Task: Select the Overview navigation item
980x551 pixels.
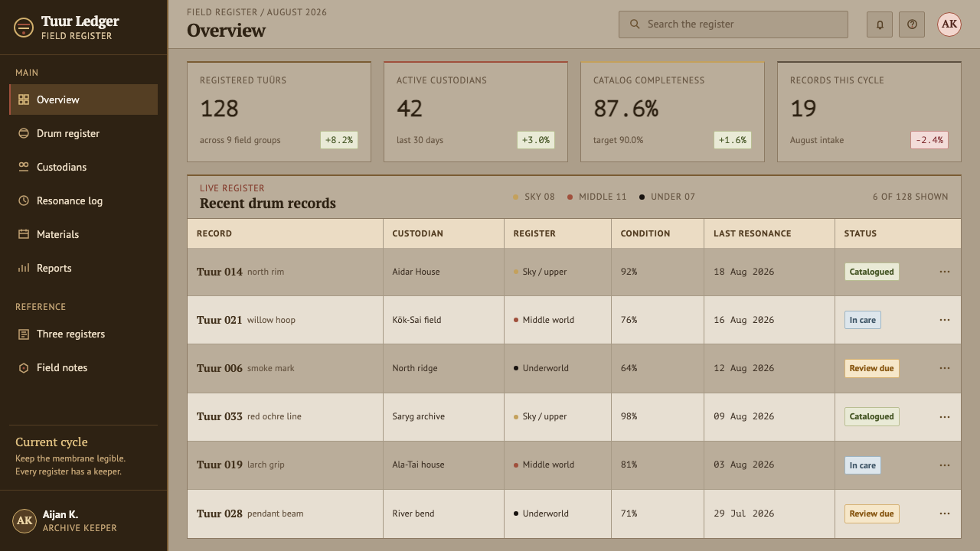Action: [83, 99]
